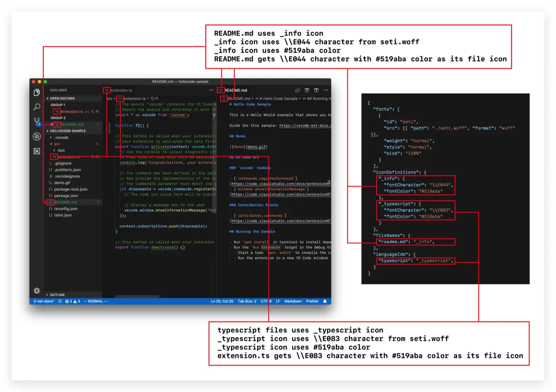Expand the test folder

coord(61,151)
